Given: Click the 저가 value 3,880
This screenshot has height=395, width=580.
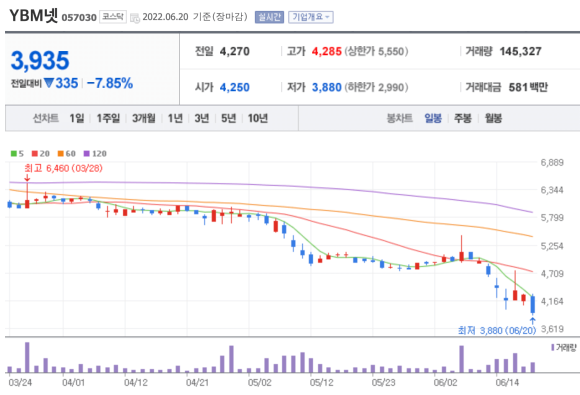Looking at the screenshot, I should (x=326, y=87).
